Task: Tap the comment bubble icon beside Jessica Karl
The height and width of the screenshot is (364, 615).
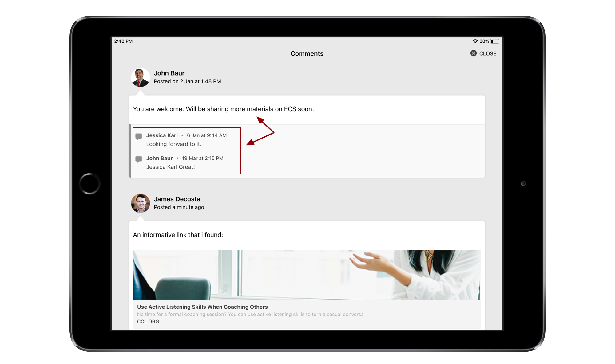Action: [139, 136]
